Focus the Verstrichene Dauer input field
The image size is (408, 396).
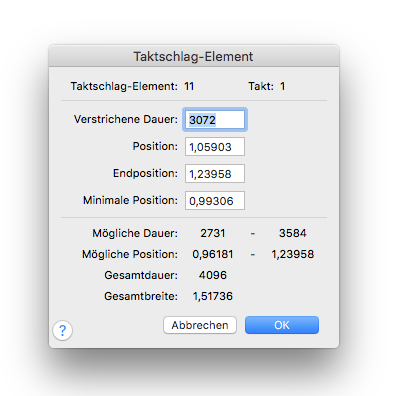[x=215, y=119]
